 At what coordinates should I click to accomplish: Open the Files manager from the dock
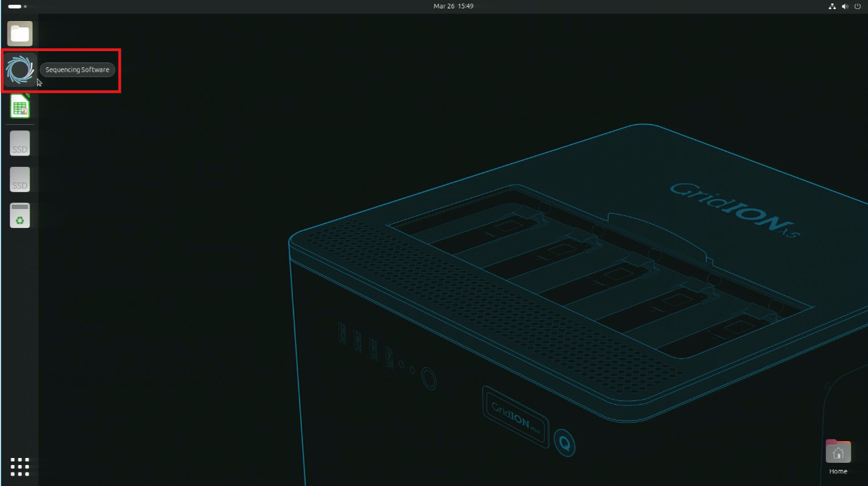(20, 33)
